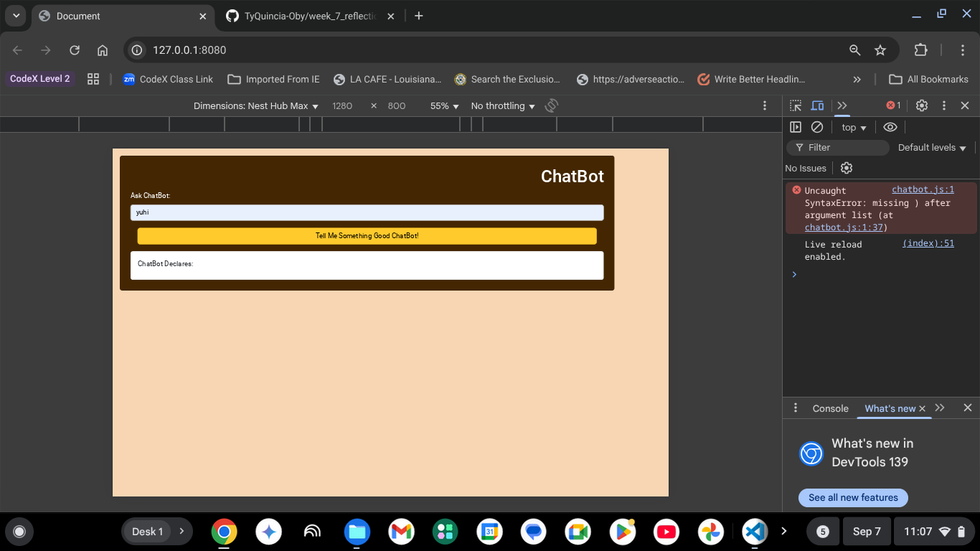
Task: Open the Write Better Headlin... bookmark
Action: (x=751, y=80)
